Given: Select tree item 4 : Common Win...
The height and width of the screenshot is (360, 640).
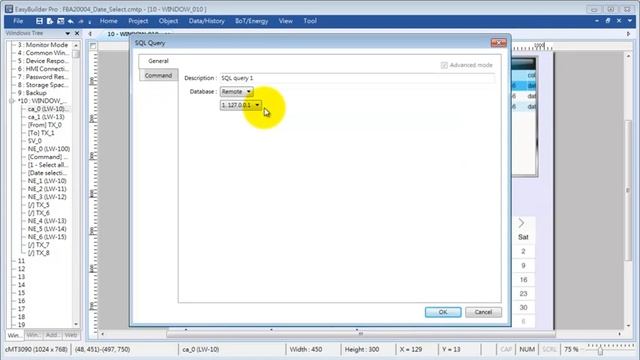Looking at the screenshot, I should point(43,53).
